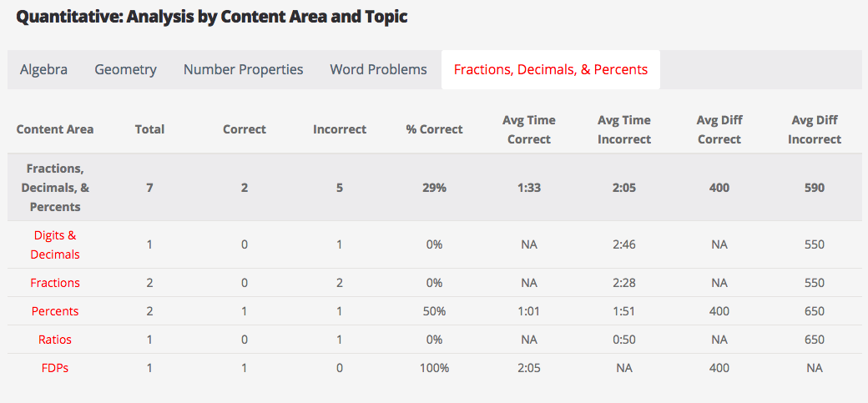Open the FDPs topic link
This screenshot has height=403, width=868.
[55, 368]
